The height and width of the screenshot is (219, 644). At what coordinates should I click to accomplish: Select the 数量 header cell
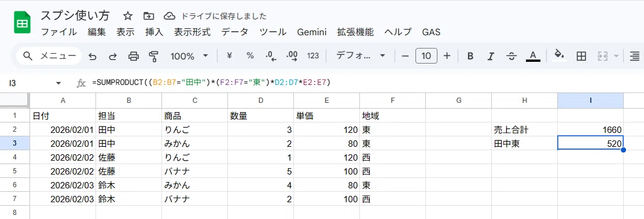click(x=260, y=116)
